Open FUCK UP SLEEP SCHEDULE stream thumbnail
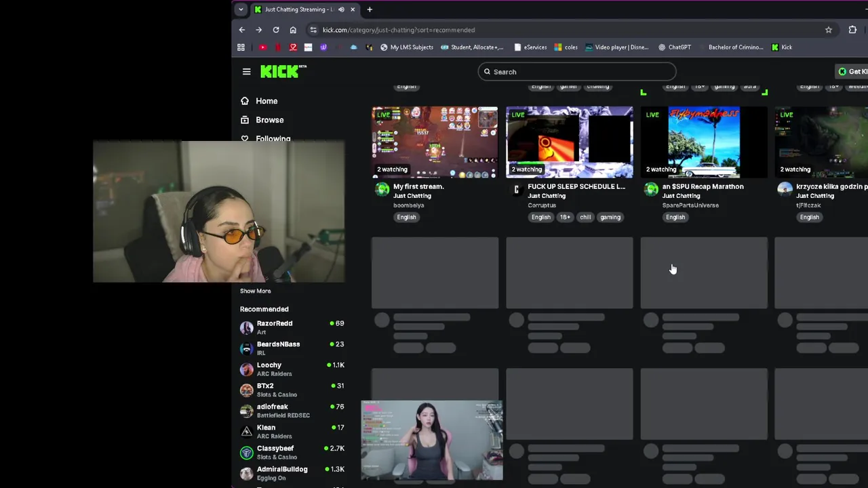Image resolution: width=868 pixels, height=488 pixels. pyautogui.click(x=570, y=142)
